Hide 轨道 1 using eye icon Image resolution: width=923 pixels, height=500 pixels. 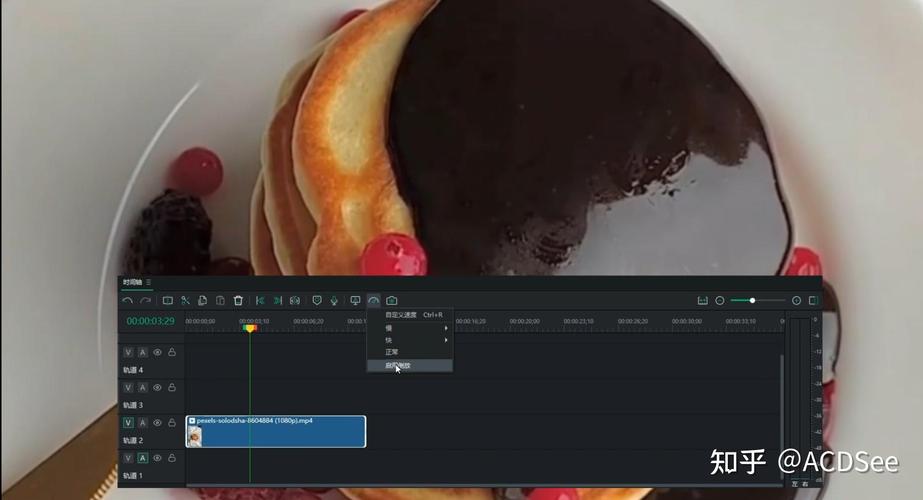[157, 458]
